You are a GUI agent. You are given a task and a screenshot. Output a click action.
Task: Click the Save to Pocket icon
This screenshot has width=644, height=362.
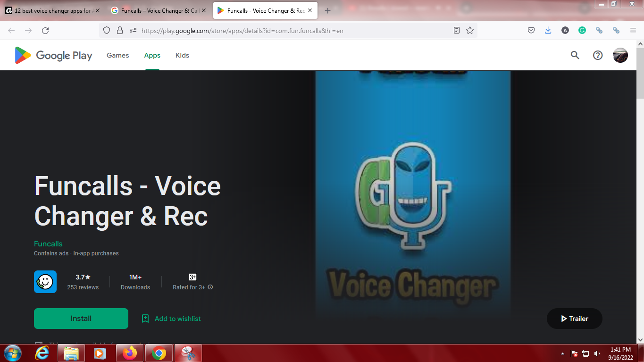tap(531, 30)
